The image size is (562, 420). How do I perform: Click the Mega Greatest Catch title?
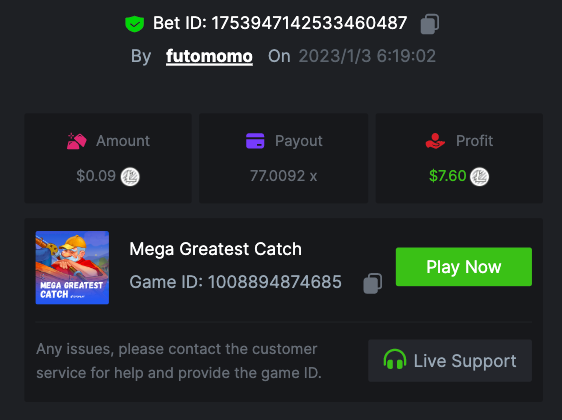point(215,249)
